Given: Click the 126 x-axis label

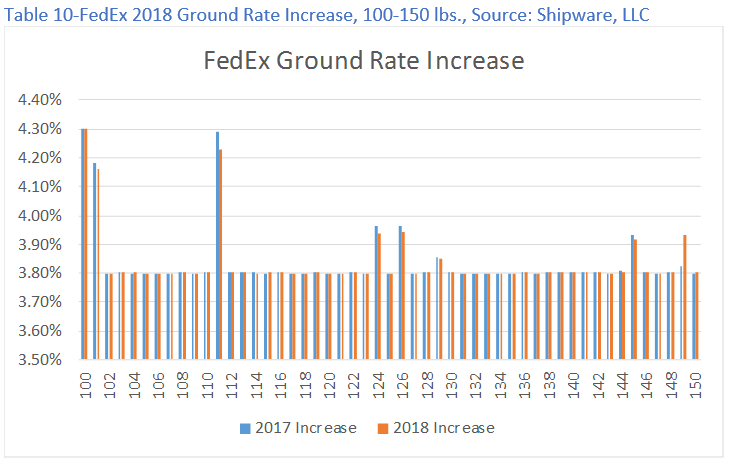Looking at the screenshot, I should pyautogui.click(x=403, y=385).
